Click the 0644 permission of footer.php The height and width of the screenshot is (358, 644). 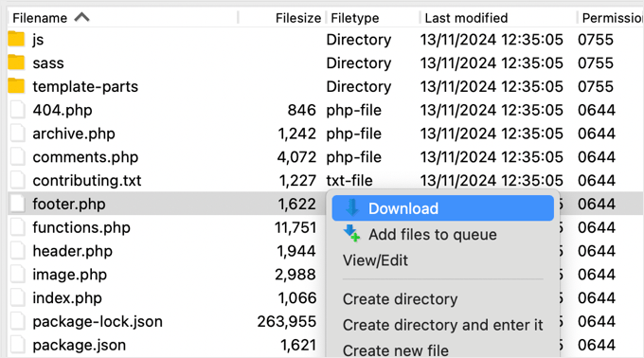[597, 204]
